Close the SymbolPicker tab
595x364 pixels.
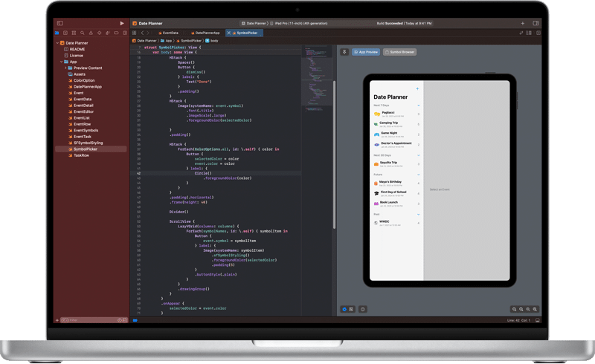tap(229, 33)
